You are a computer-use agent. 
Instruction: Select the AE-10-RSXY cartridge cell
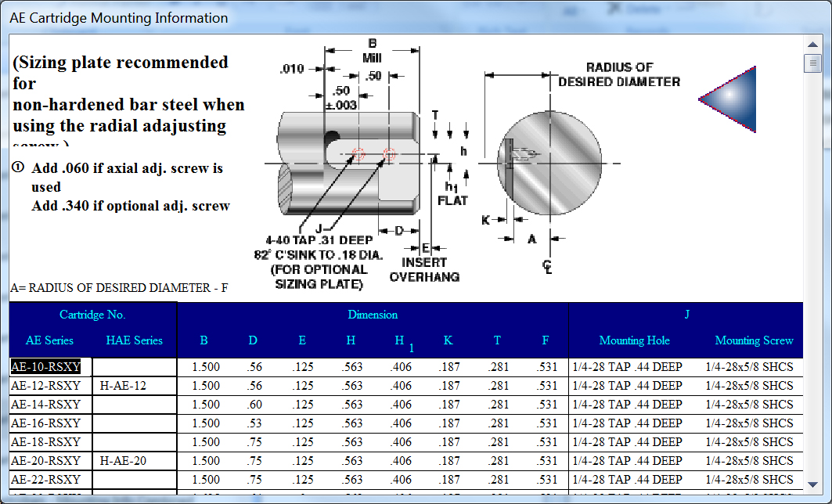[x=46, y=366]
